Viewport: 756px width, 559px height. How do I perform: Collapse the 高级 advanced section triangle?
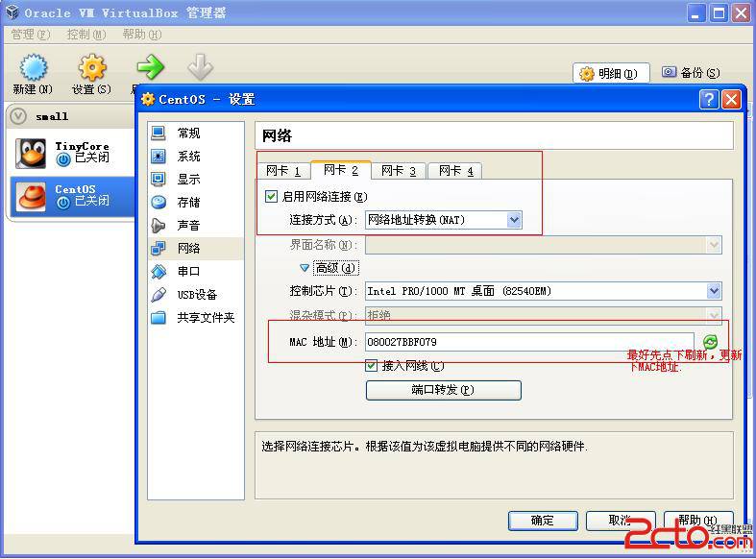click(305, 267)
